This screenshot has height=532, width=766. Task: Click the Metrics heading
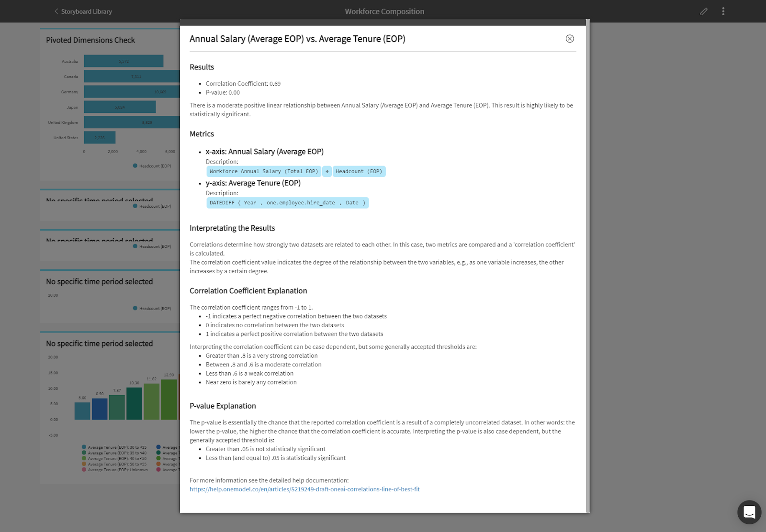coord(202,134)
